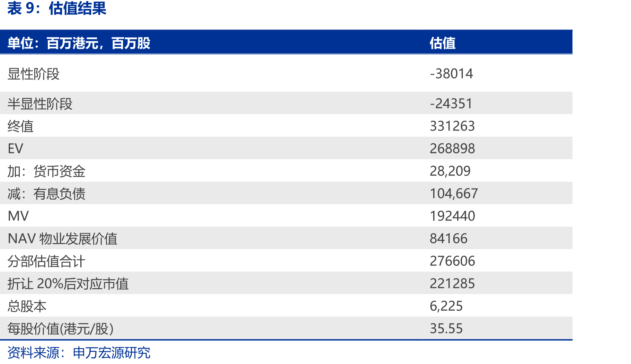631x364 pixels.
Task: Select the 分部估值合计 value 276606
Action: pyautogui.click(x=452, y=261)
